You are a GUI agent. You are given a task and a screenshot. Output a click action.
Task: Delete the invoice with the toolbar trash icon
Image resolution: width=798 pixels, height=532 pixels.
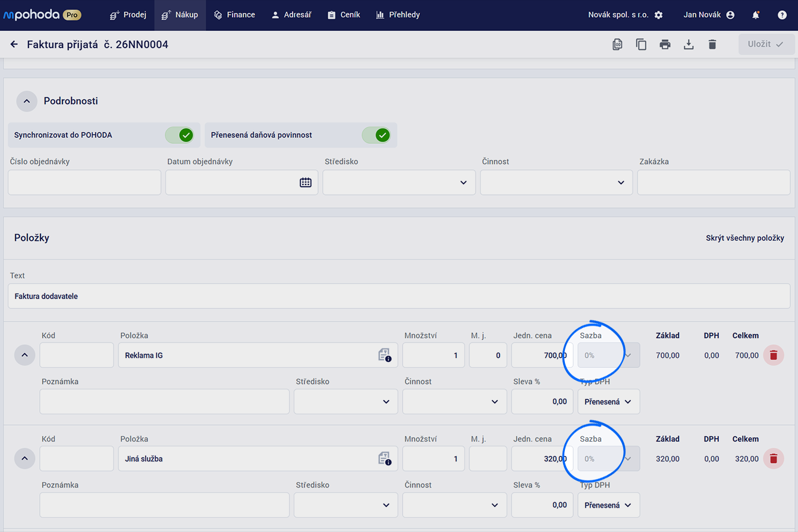pos(712,45)
